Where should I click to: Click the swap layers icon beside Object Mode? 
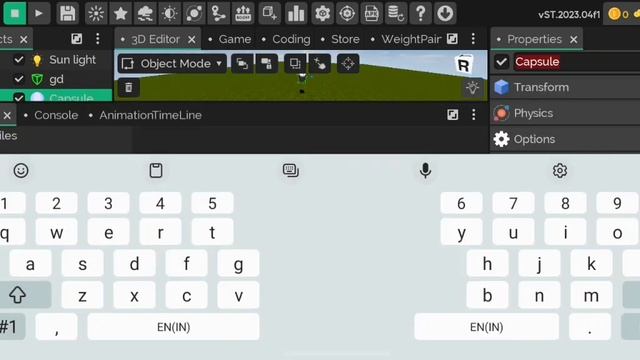(x=242, y=64)
